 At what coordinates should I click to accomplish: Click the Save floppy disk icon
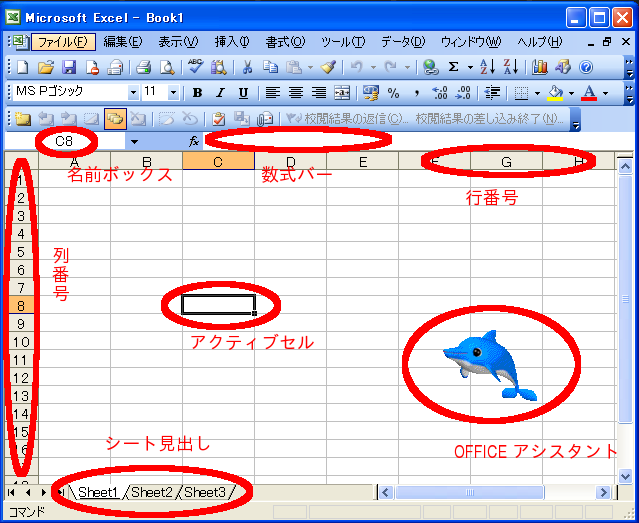coord(69,67)
